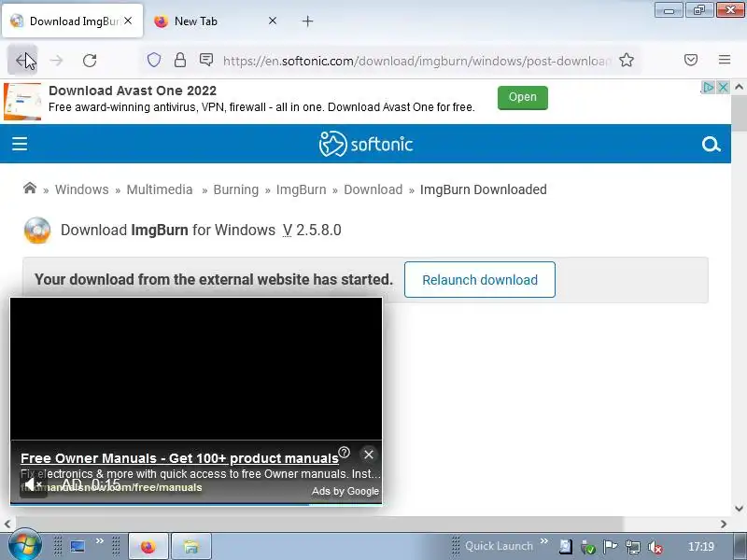This screenshot has width=747, height=560.
Task: Click the forward navigation arrow
Action: click(x=56, y=61)
